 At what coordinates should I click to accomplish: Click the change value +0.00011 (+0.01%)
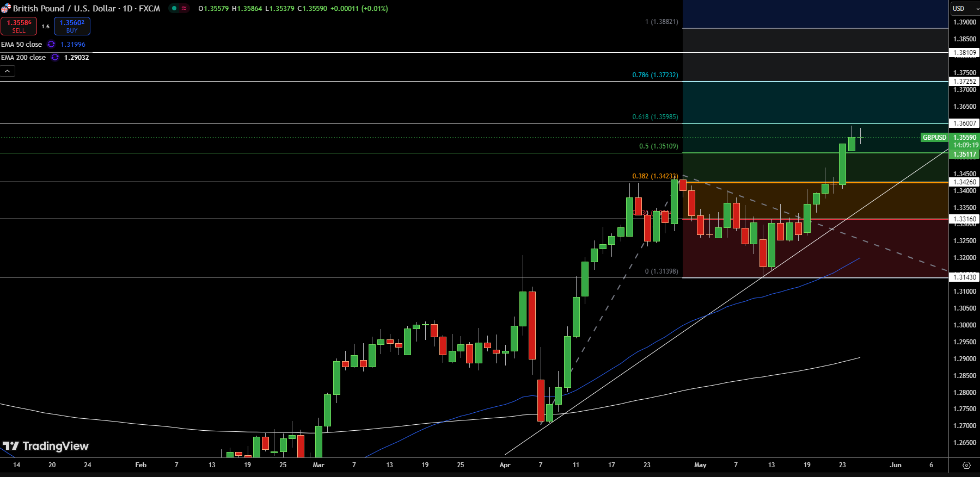pos(359,9)
